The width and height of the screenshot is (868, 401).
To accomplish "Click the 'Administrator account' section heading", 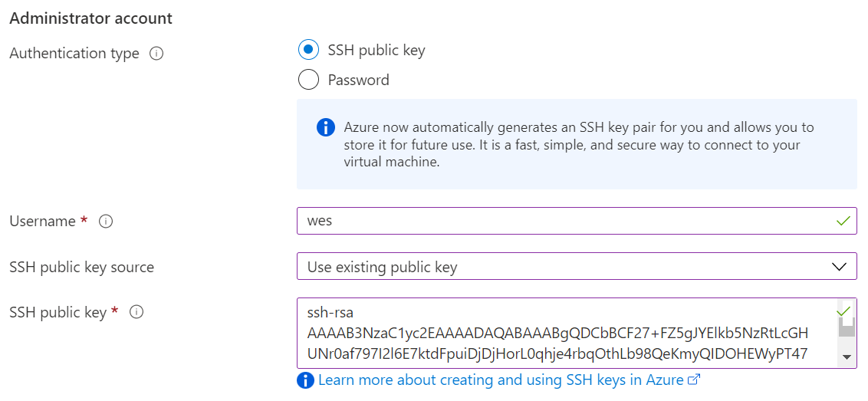I will (x=91, y=18).
